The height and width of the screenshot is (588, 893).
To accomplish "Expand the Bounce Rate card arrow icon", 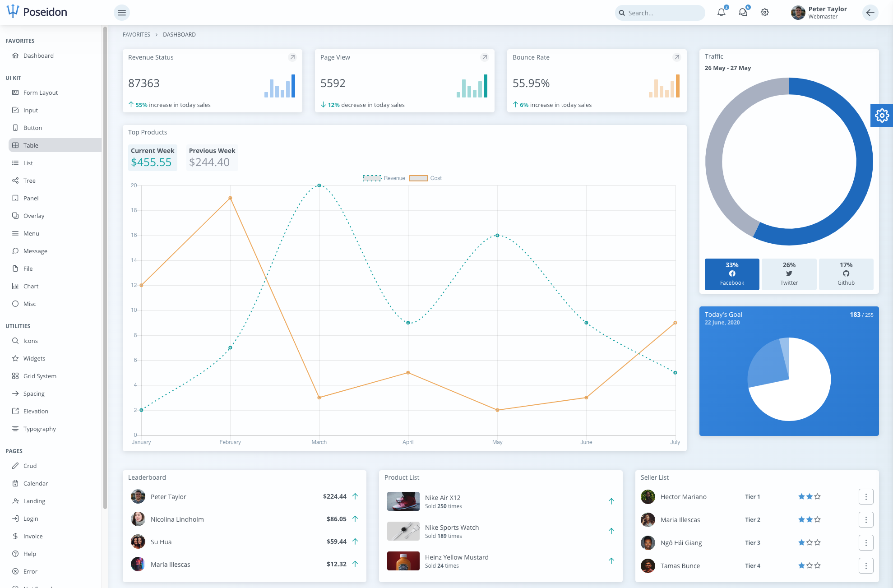I will (677, 57).
